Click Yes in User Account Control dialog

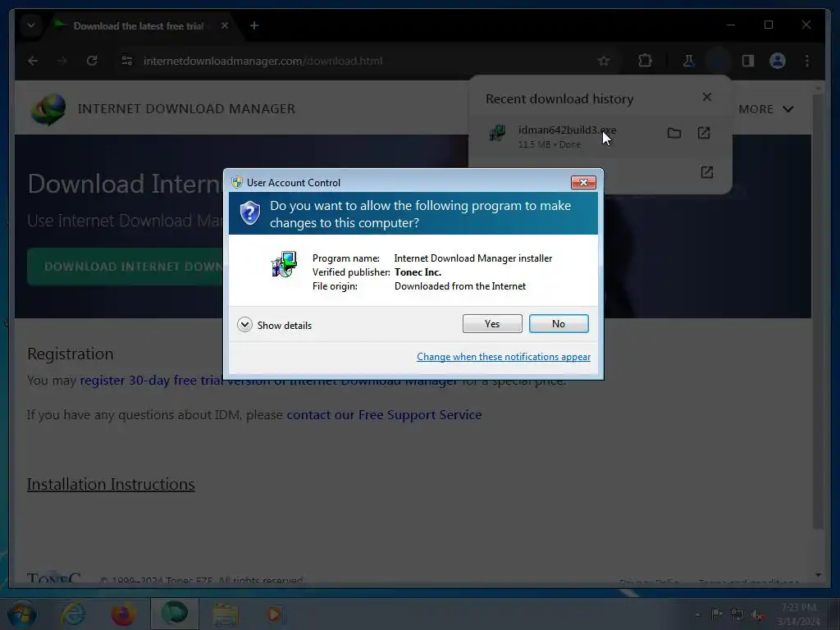(x=492, y=323)
